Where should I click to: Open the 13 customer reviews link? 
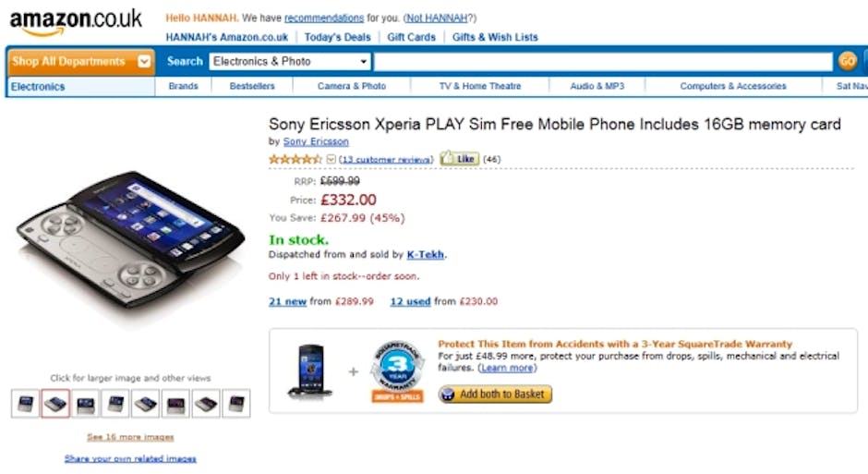coord(386,159)
